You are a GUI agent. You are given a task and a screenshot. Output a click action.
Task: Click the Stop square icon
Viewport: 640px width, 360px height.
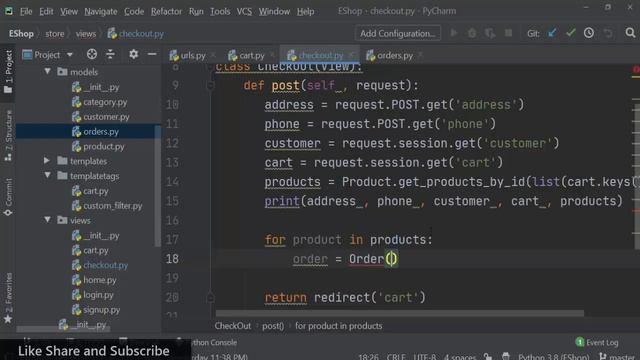click(x=508, y=33)
